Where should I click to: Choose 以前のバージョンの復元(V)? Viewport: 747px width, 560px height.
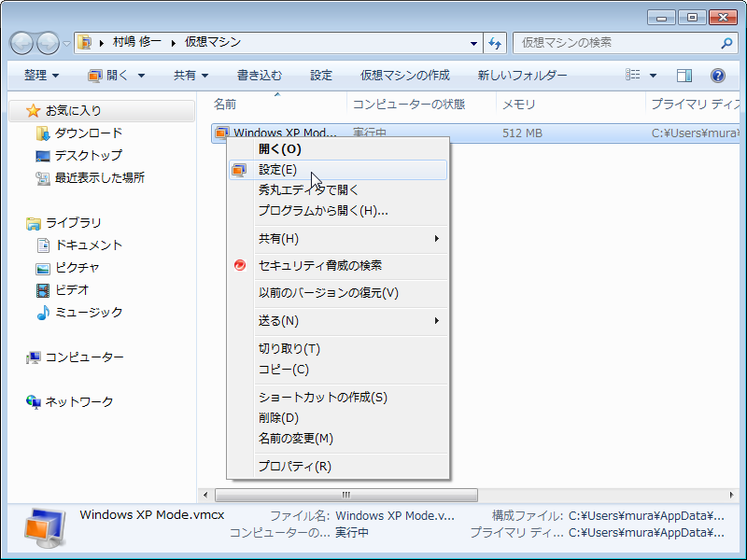click(338, 293)
